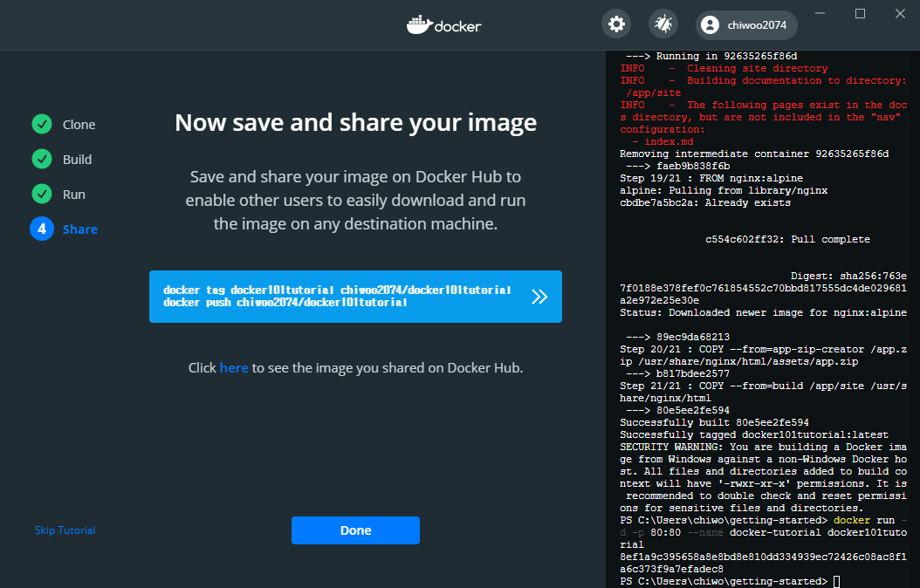Select the Clone step
Image resolution: width=920 pixels, height=588 pixels.
tap(79, 124)
